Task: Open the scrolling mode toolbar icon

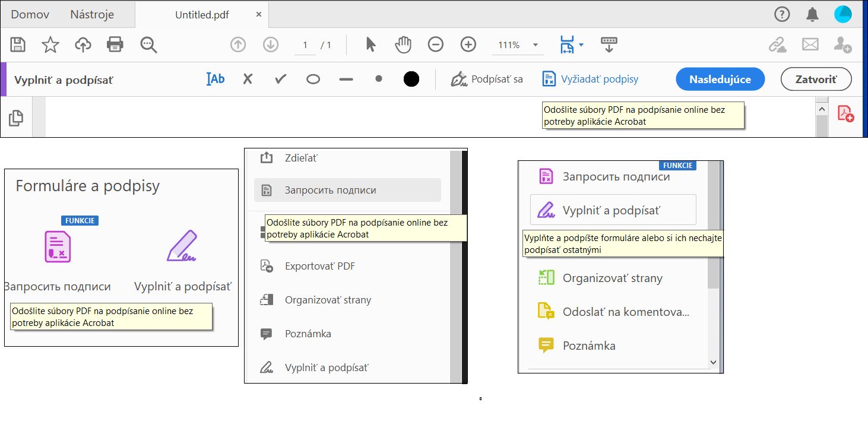Action: [x=609, y=45]
